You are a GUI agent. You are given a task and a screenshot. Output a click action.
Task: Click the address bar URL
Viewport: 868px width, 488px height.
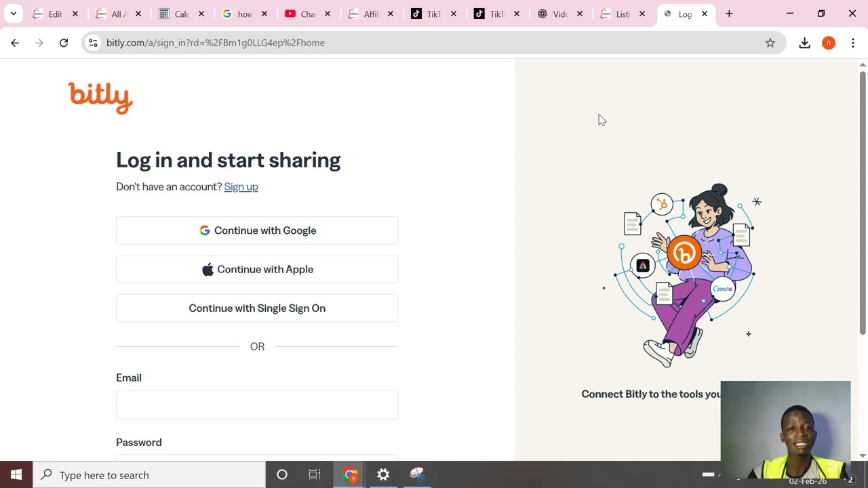216,43
